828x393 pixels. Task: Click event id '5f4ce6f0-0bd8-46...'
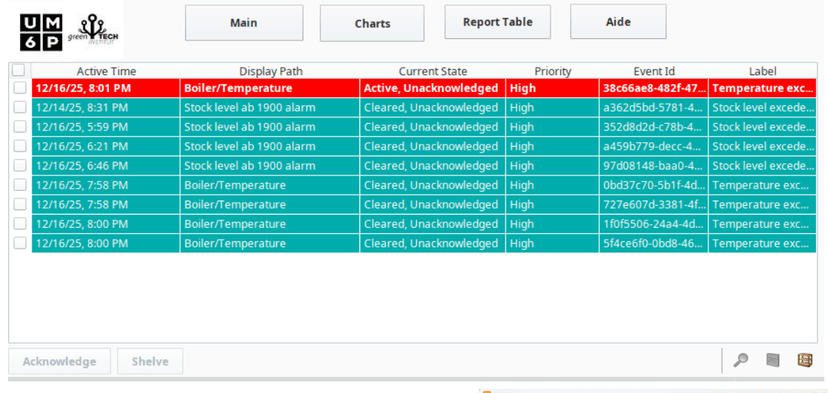point(654,244)
